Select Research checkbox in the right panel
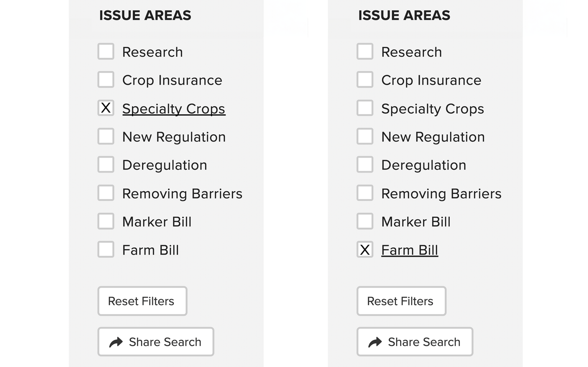 (365, 51)
